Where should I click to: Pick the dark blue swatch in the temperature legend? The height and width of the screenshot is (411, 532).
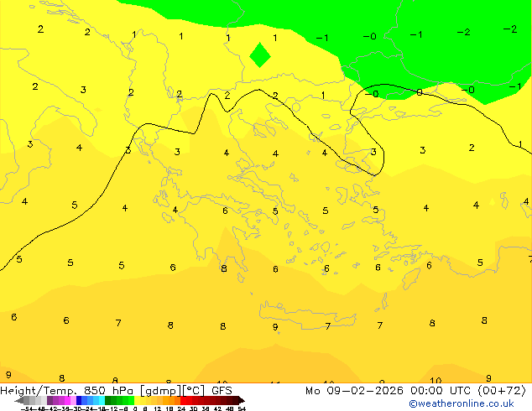pyautogui.click(x=79, y=400)
